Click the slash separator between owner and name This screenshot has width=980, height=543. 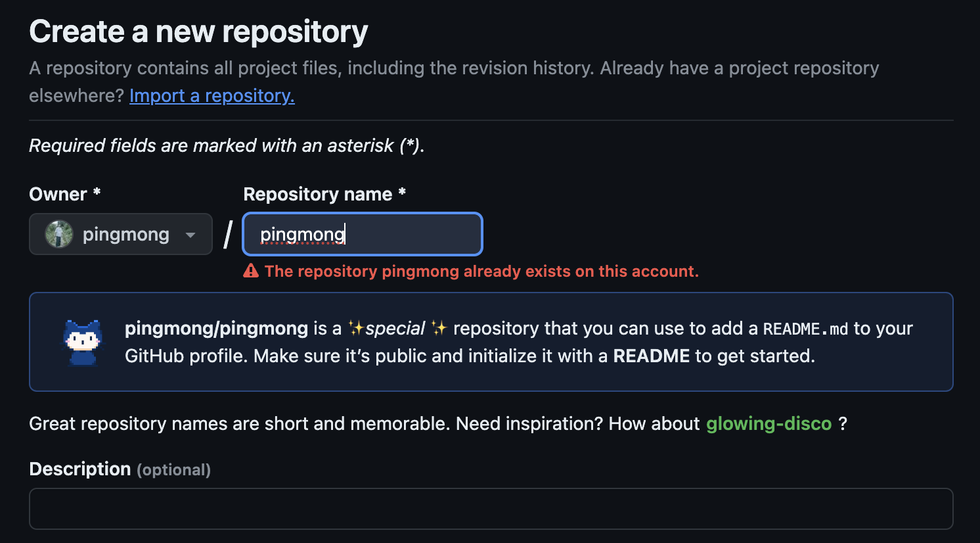click(x=228, y=235)
